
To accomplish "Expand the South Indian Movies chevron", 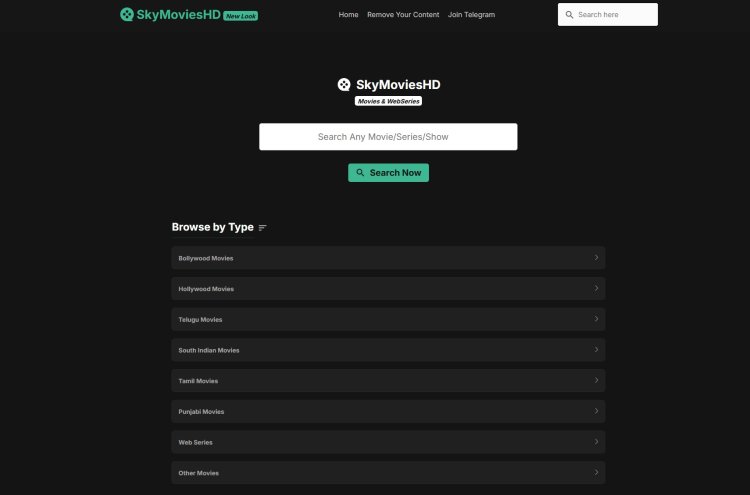I will pos(596,350).
